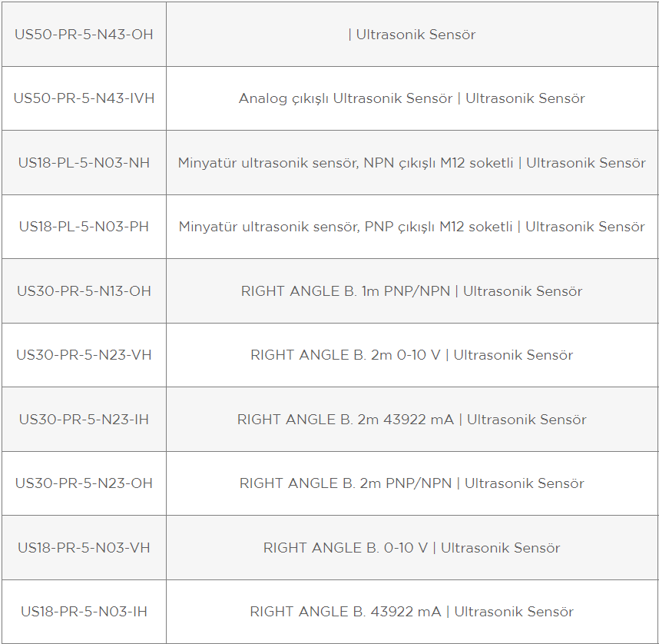
Task: Select the US50-PR-5-N43-IVH model cell
Action: point(84,98)
